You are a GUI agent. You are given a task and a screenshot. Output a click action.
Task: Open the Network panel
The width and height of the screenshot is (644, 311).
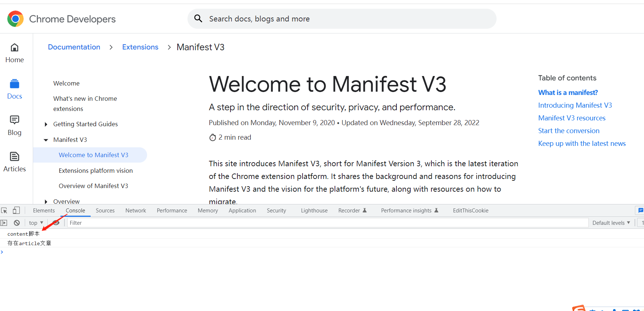click(x=135, y=210)
